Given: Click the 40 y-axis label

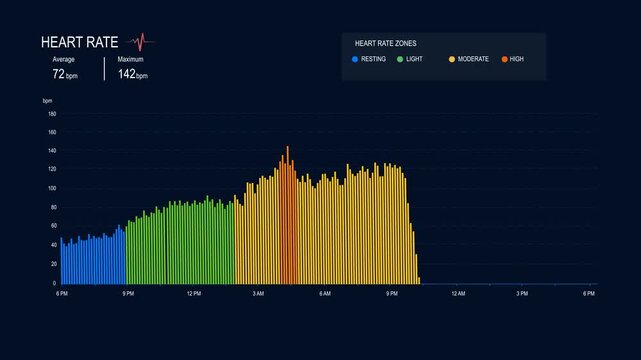Looking at the screenshot, I should [54, 245].
